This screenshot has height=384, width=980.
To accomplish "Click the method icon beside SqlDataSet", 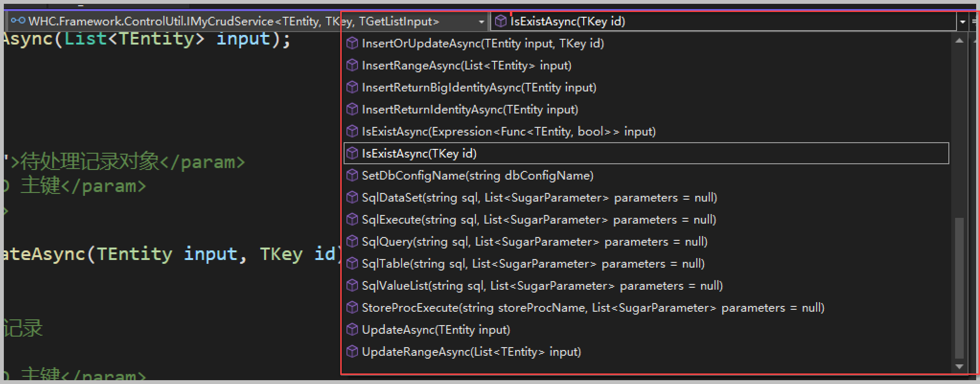I will coord(352,198).
